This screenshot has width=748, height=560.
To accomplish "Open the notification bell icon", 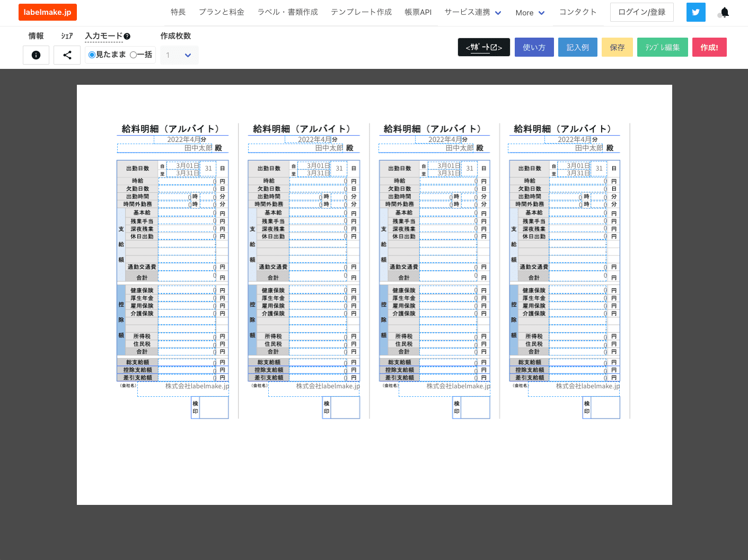I will (724, 12).
